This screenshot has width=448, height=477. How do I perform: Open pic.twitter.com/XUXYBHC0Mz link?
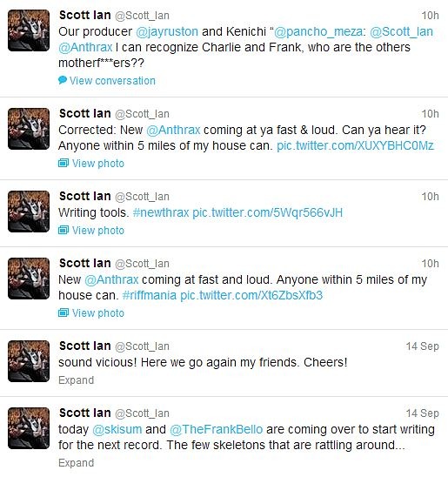point(355,145)
